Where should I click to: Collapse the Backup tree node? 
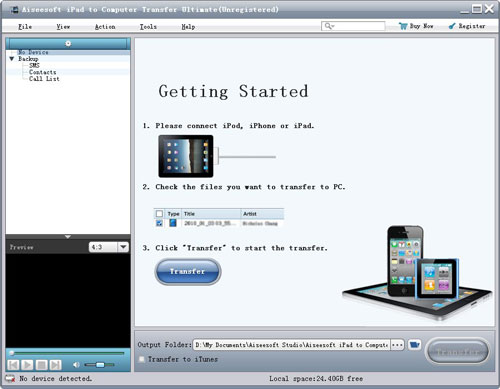[x=12, y=59]
